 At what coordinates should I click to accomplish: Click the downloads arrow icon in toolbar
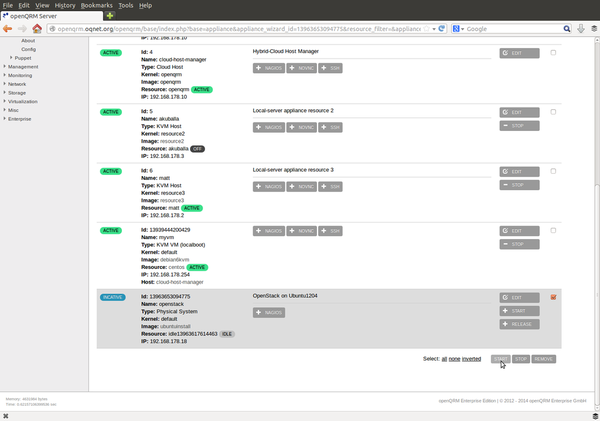[580, 29]
